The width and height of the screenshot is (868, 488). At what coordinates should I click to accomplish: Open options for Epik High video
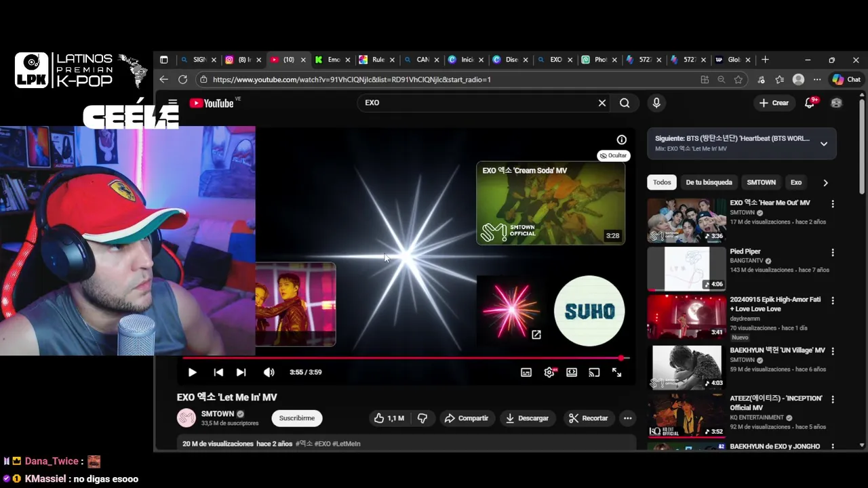point(833,300)
